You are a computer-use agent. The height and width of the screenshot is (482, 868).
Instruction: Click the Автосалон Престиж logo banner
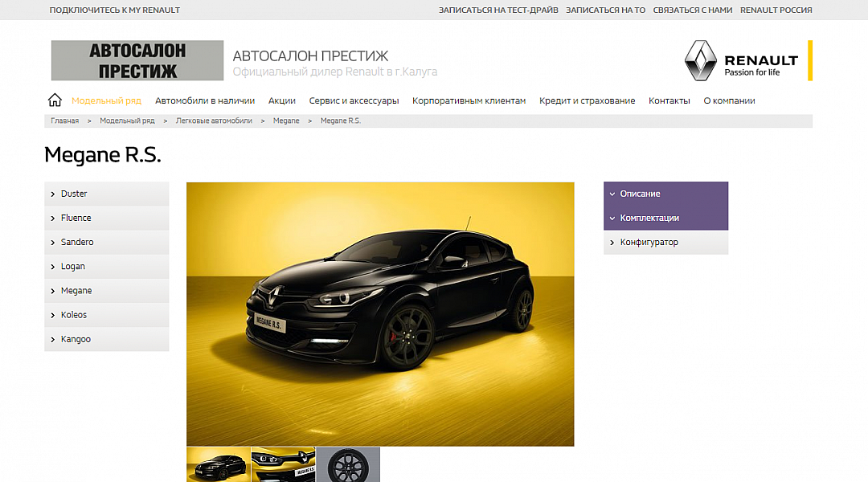[137, 61]
